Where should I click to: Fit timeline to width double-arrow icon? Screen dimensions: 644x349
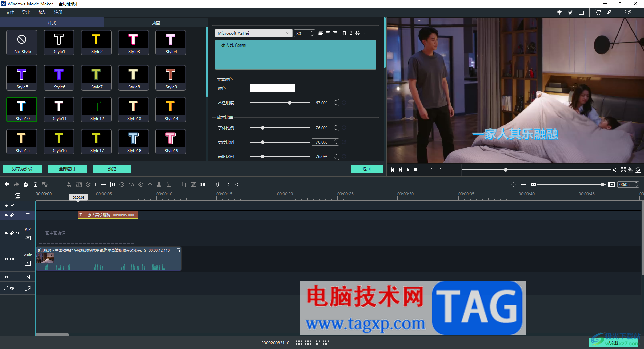(523, 184)
